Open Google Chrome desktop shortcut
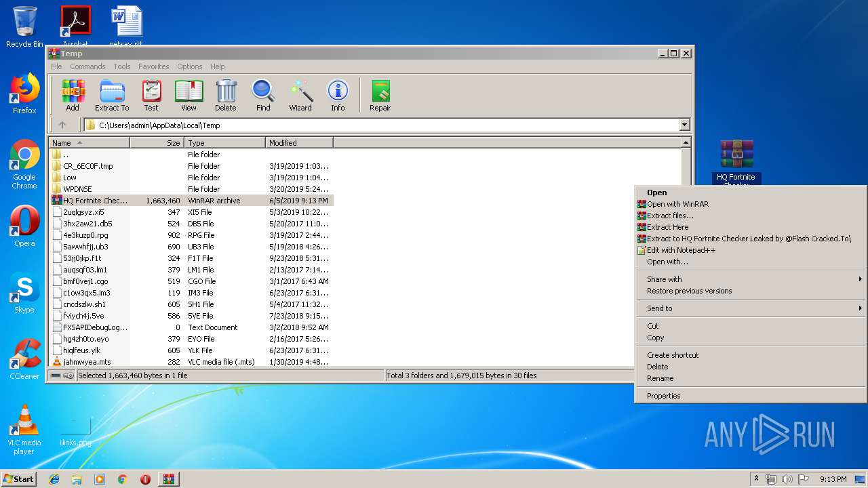 (x=24, y=165)
